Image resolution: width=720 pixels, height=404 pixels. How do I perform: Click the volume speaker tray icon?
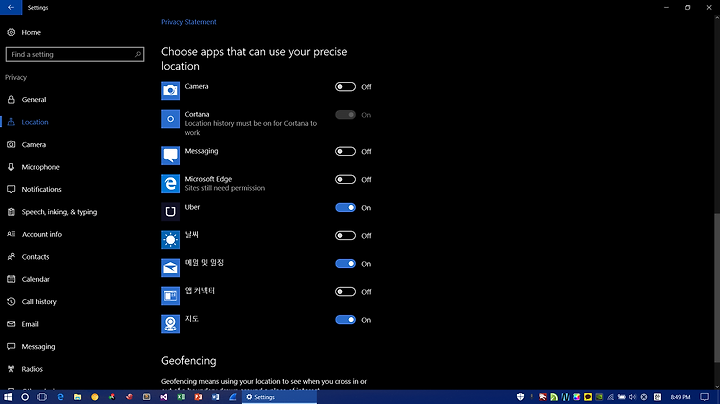[633, 397]
